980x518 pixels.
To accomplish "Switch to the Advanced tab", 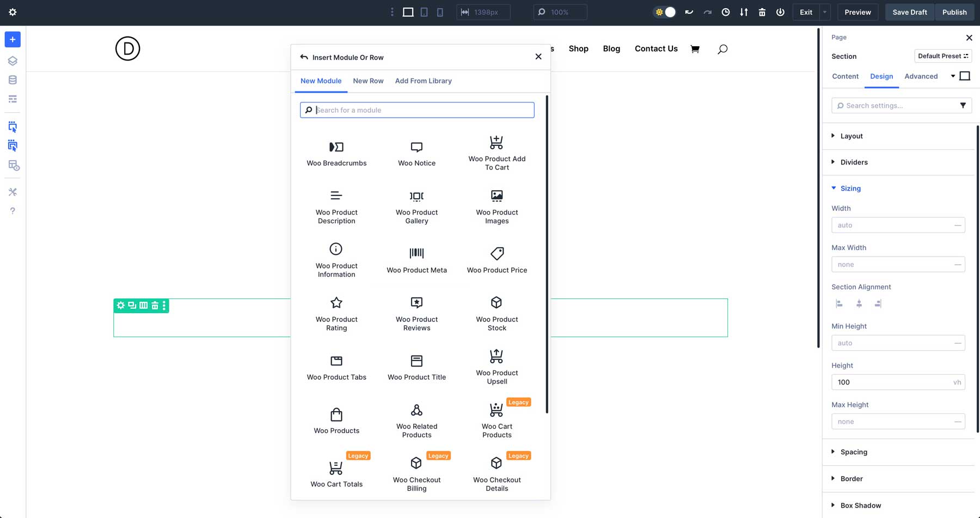I will 921,76.
